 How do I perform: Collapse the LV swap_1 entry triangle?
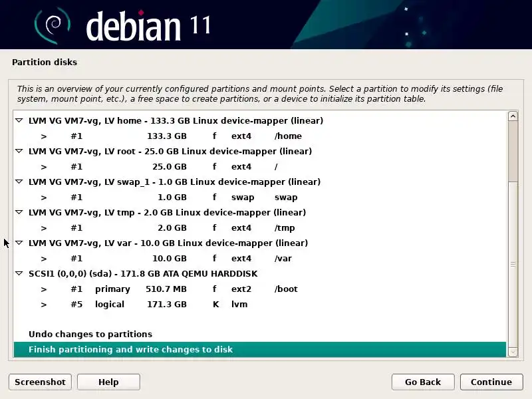click(x=19, y=182)
